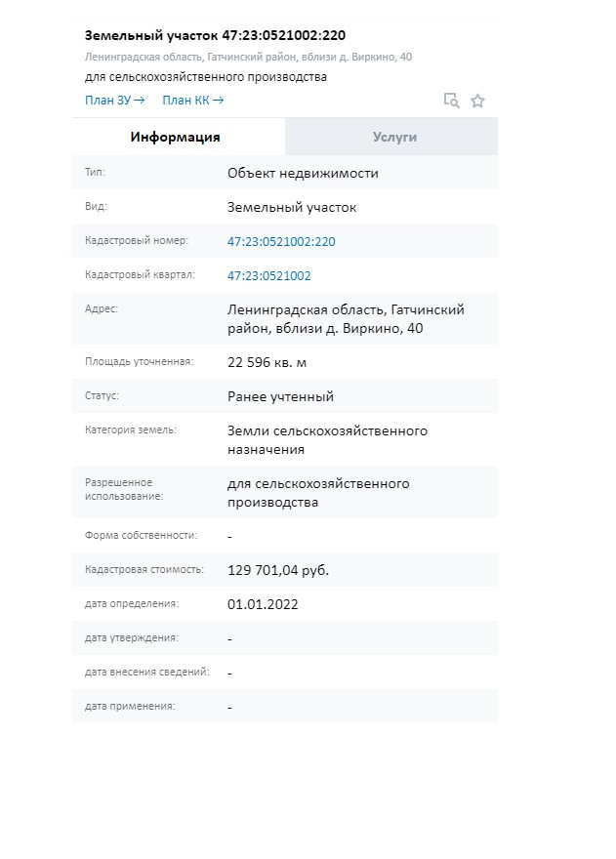Open cadastral quarter link 47:23:0521002
The width and height of the screenshot is (616, 859).
(x=269, y=275)
